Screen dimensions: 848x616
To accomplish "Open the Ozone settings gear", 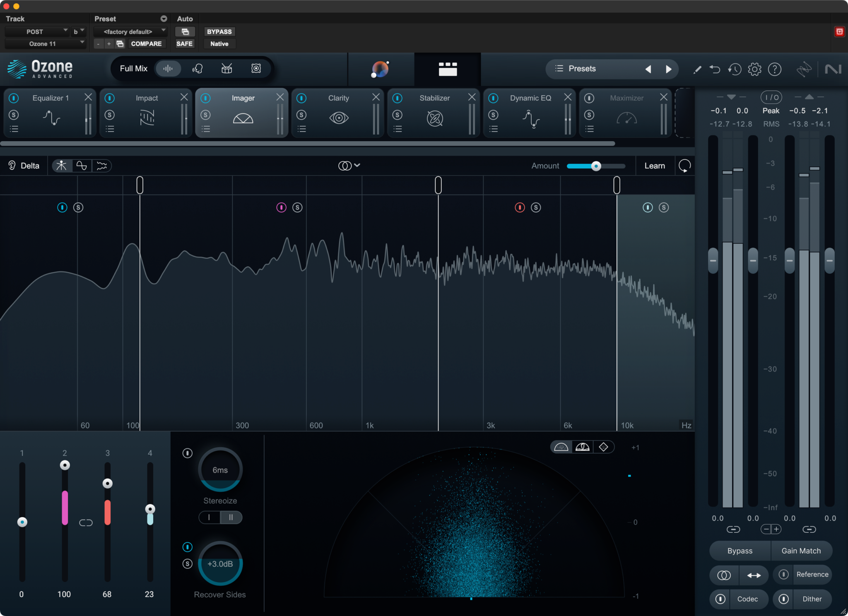I will [754, 69].
